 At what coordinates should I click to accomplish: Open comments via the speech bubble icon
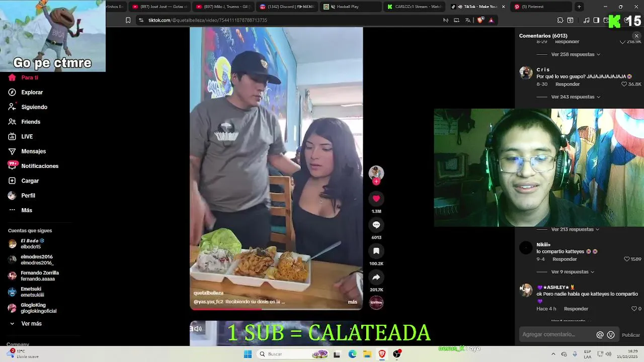(x=376, y=225)
